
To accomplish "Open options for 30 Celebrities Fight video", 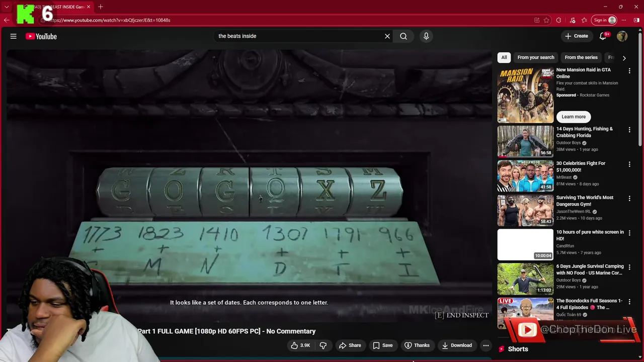I will coord(629,164).
